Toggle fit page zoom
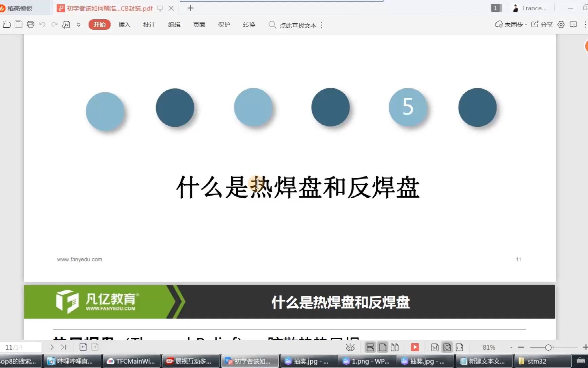This screenshot has height=368, width=588. pyautogui.click(x=447, y=348)
